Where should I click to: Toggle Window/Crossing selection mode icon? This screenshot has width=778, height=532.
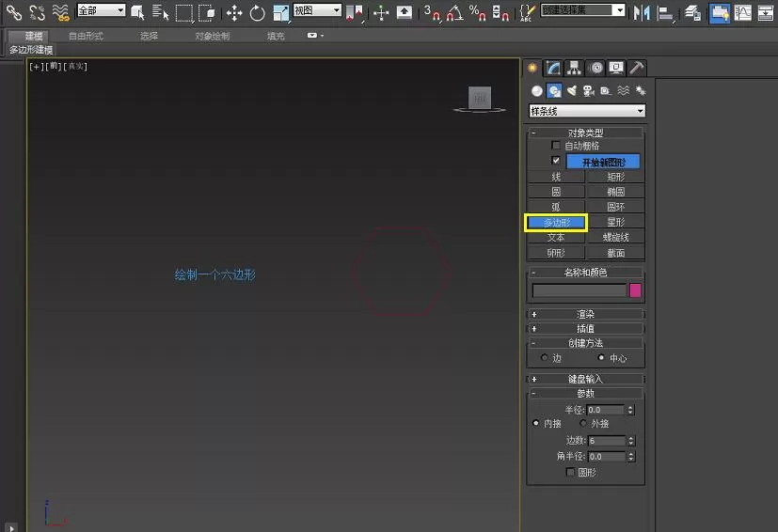coord(206,13)
